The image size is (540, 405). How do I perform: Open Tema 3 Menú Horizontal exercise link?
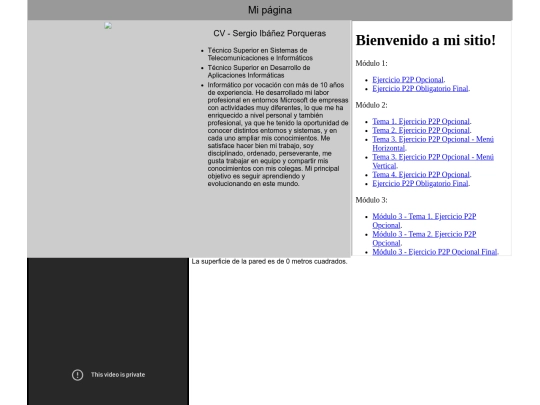[x=433, y=144]
